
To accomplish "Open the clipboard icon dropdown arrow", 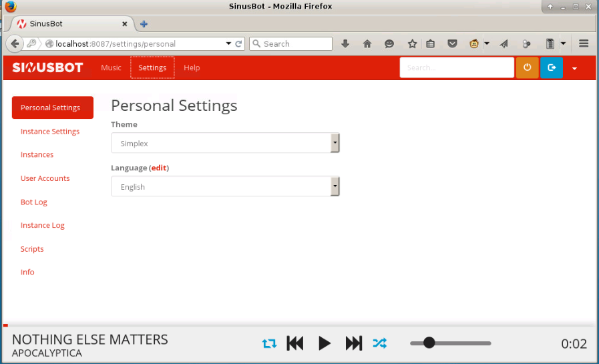I will (563, 43).
